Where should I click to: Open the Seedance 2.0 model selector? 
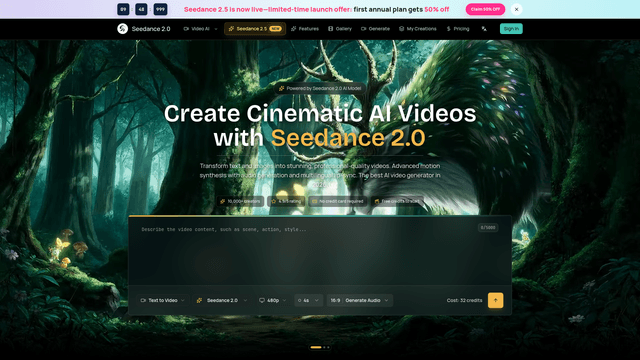click(x=222, y=300)
